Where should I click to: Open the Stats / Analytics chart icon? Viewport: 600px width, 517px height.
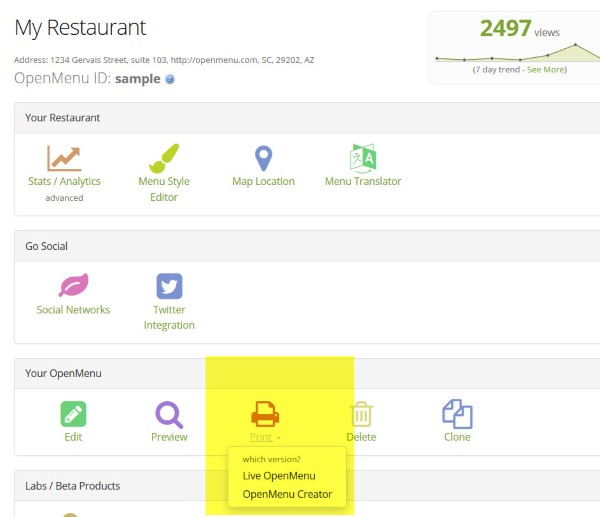point(64,158)
